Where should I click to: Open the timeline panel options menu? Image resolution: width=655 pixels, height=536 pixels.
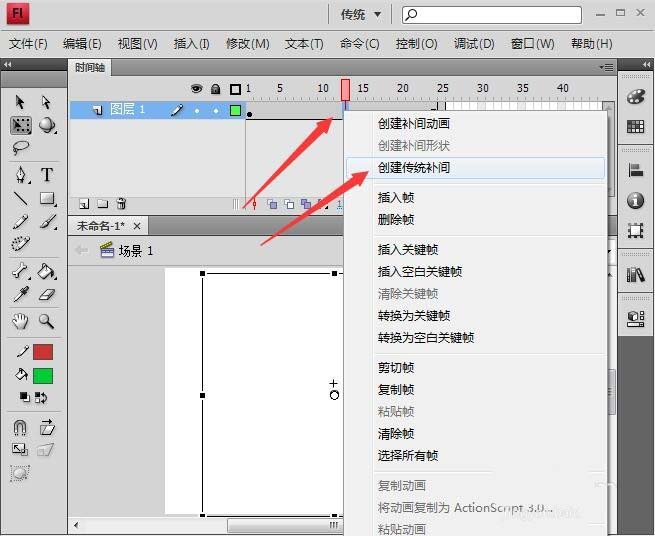[x=607, y=67]
